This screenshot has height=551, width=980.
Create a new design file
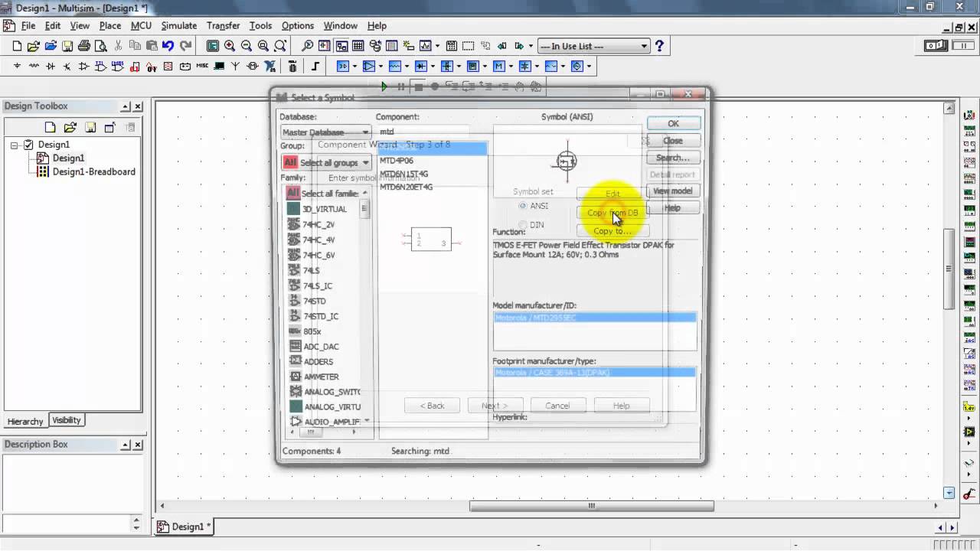[x=17, y=46]
